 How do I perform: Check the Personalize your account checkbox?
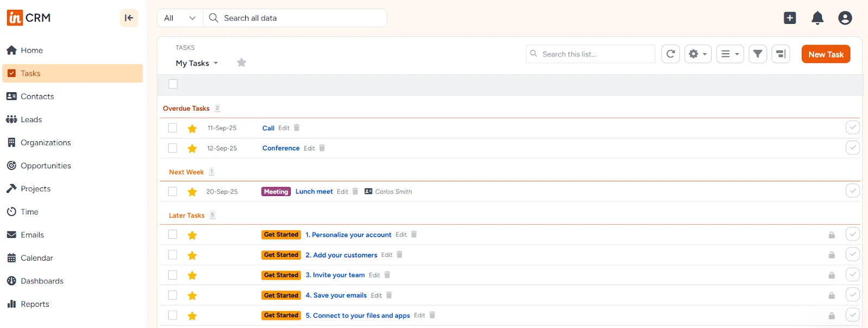click(173, 234)
